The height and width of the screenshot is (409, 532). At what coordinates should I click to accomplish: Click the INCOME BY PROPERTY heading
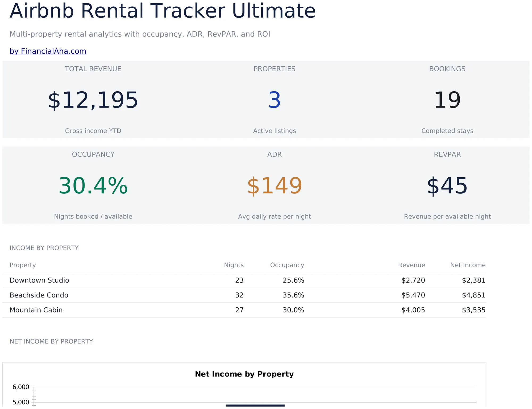click(44, 248)
